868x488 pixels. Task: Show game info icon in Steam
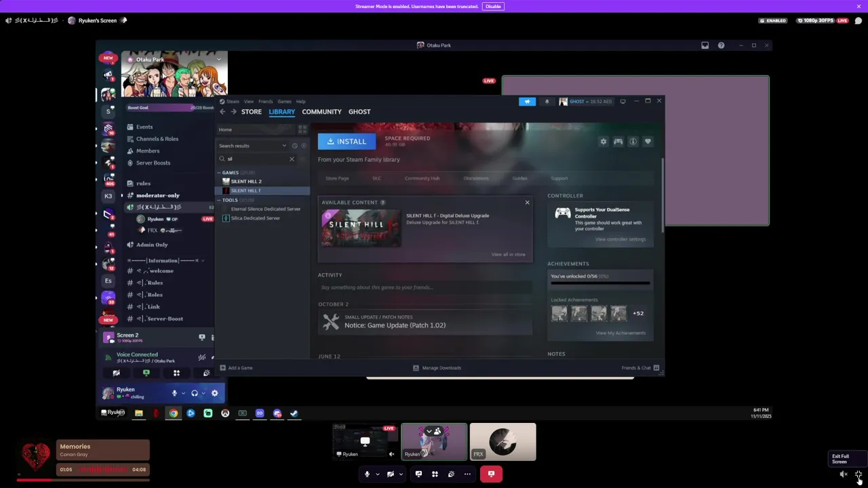tap(633, 142)
